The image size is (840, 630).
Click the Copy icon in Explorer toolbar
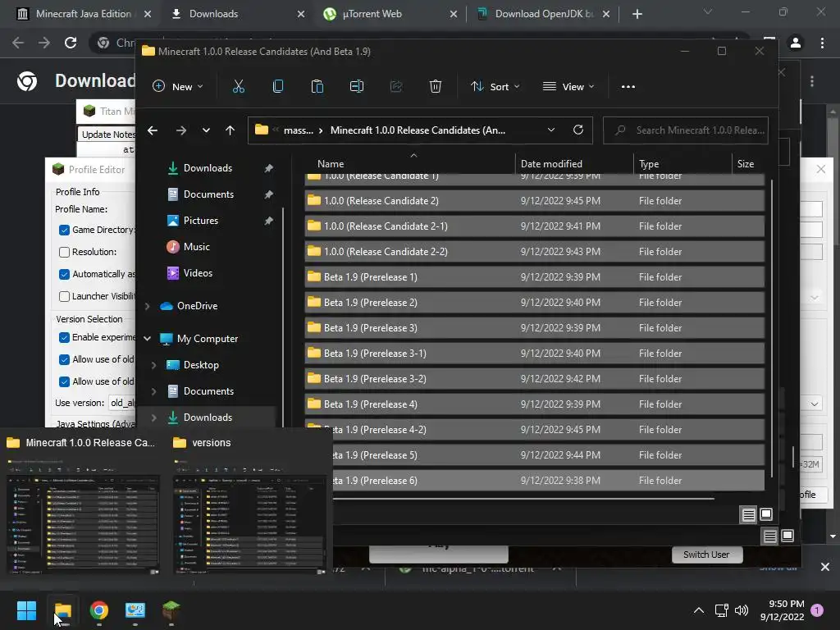click(278, 86)
